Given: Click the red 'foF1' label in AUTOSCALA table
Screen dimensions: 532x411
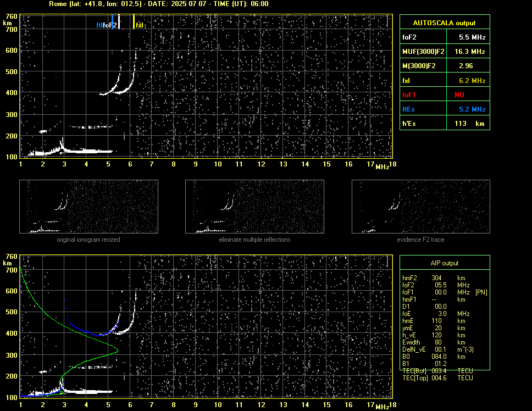Looking at the screenshot, I should point(409,95).
